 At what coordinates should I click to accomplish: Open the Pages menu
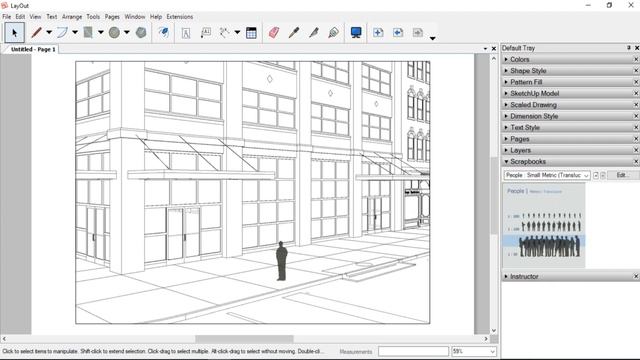click(112, 17)
